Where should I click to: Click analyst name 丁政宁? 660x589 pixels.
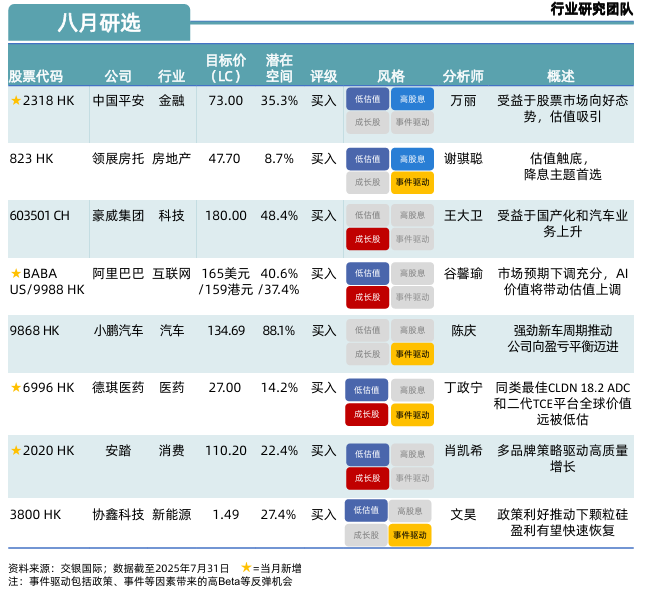pos(463,387)
